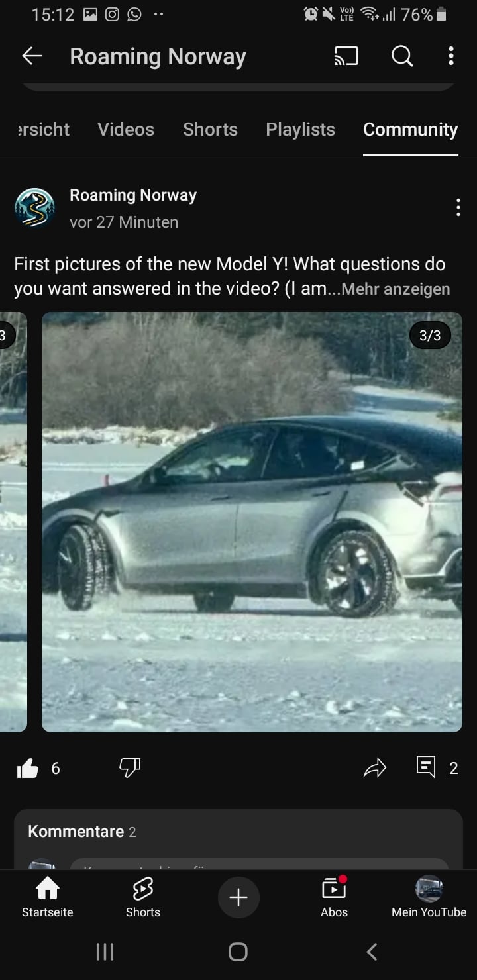Image resolution: width=477 pixels, height=980 pixels.
Task: Open the Cast to device icon
Action: coord(346,56)
